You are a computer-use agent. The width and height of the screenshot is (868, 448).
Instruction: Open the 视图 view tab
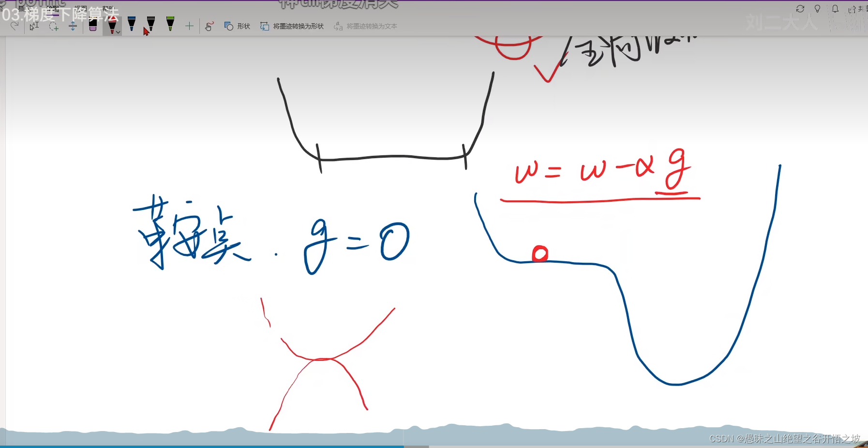80,9
